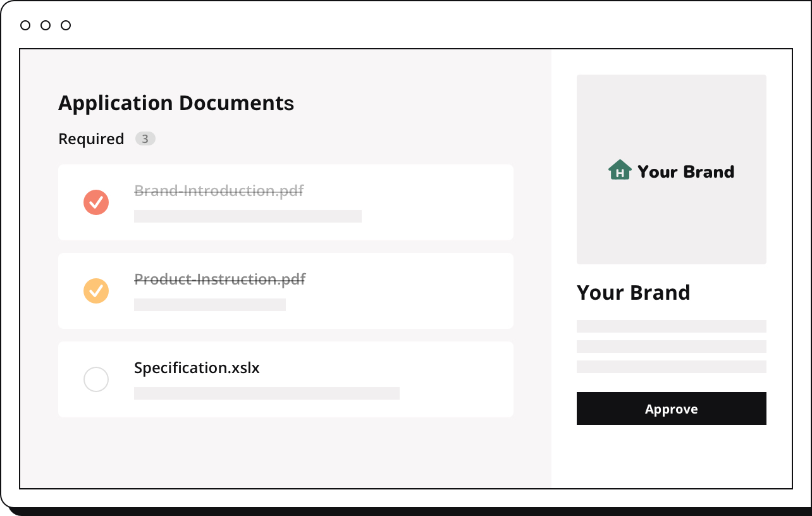Uncheck the orange Product-Instruction.pdf checkmark
This screenshot has height=516, width=812.
[x=96, y=291]
